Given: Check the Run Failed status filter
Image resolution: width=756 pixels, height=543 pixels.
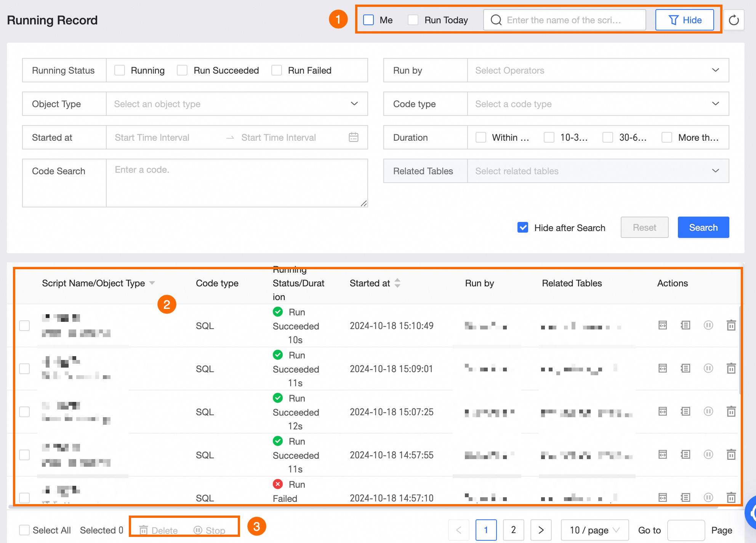Looking at the screenshot, I should (277, 70).
